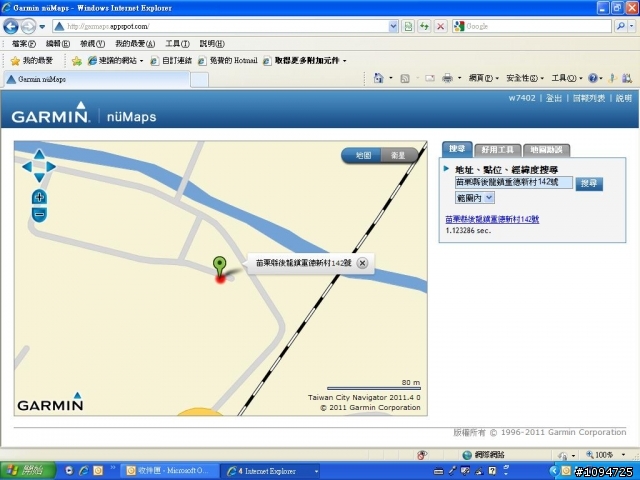Open the 編輯(E) menu

[58, 44]
